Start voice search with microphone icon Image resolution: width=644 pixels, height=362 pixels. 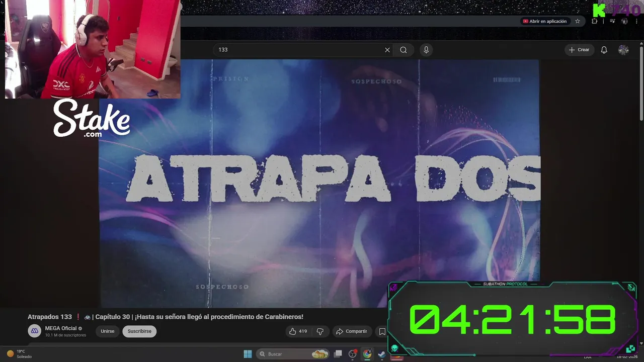coord(426,50)
